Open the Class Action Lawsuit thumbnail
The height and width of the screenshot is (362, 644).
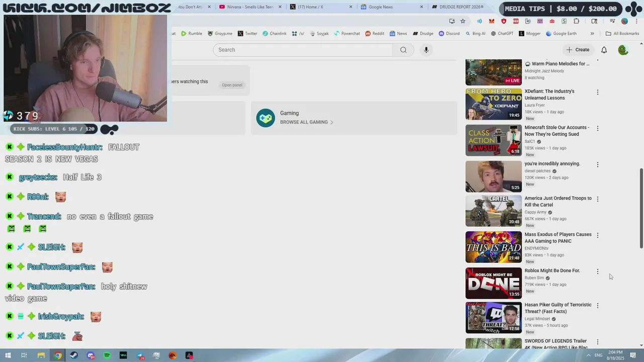[494, 140]
